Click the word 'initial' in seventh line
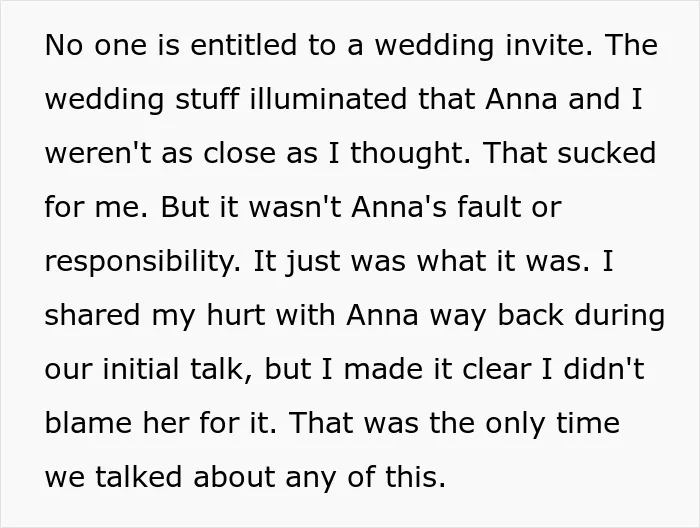 pyautogui.click(x=141, y=369)
